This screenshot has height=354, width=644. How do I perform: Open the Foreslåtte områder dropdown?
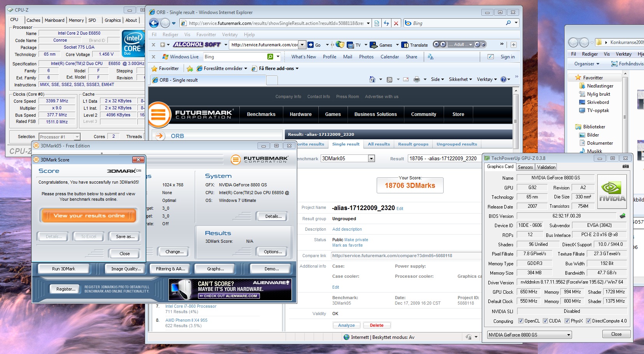point(222,68)
